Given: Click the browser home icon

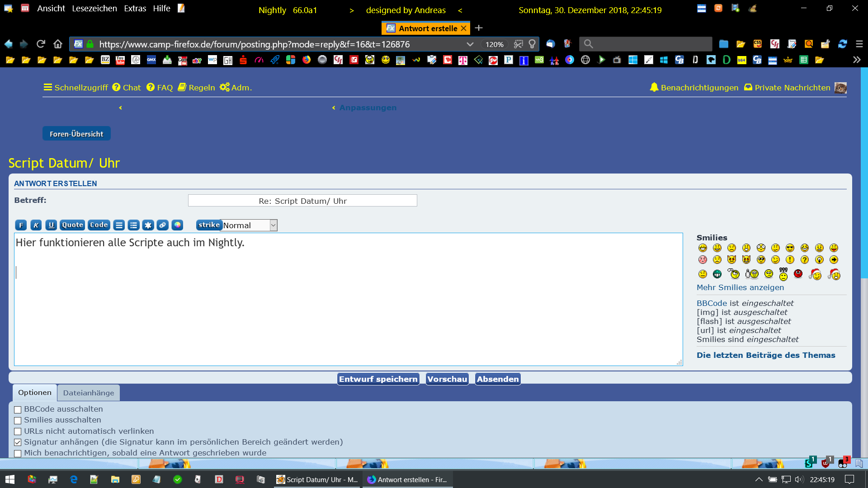Looking at the screenshot, I should click(x=57, y=44).
